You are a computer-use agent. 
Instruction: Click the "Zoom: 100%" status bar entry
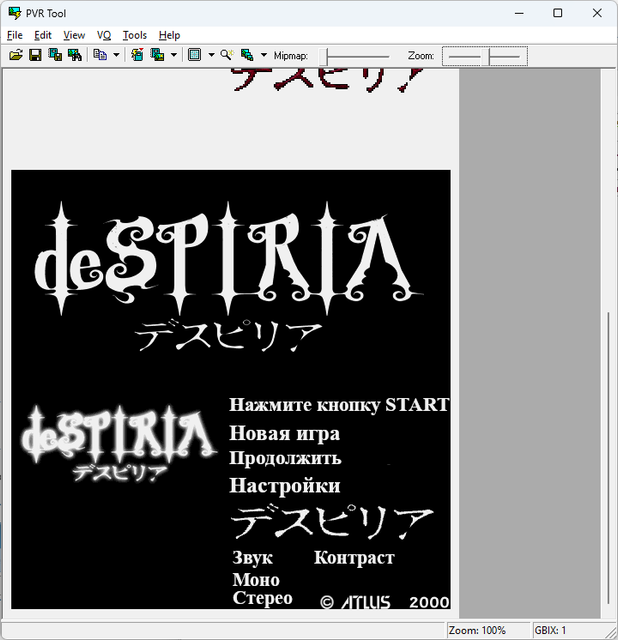(477, 631)
